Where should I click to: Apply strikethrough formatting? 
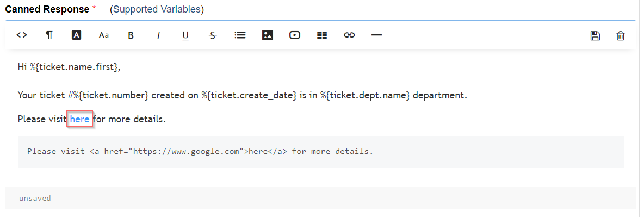click(x=212, y=35)
